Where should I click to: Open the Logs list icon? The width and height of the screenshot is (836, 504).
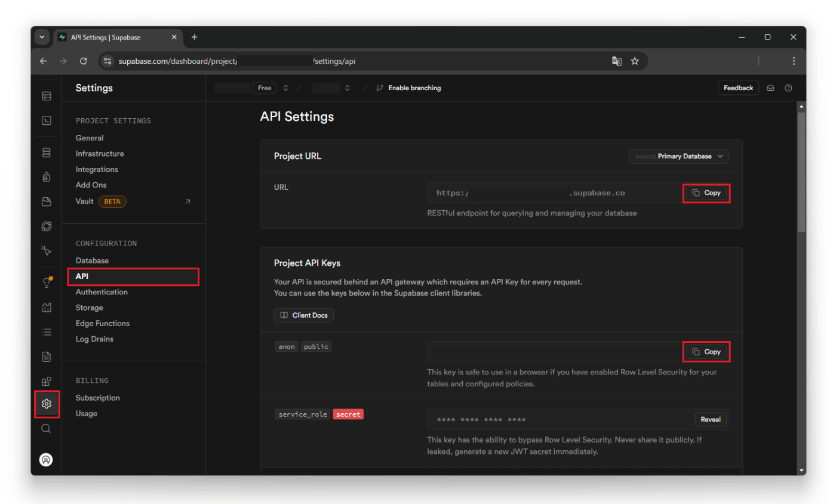tap(46, 332)
